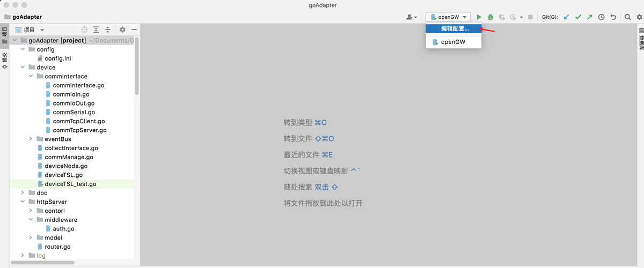This screenshot has width=644, height=268.
Task: Select deviceTSL_test.go file
Action: point(67,184)
